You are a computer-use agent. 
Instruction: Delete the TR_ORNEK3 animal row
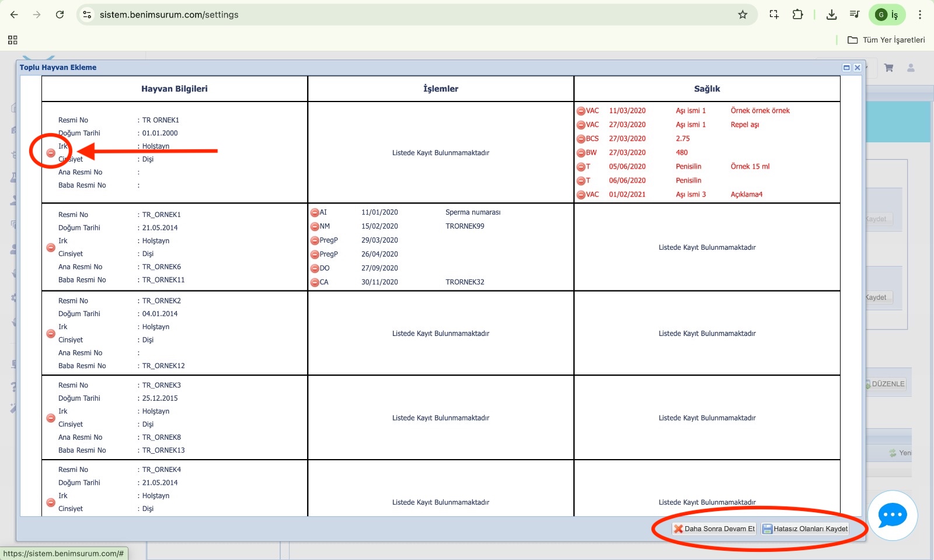click(x=51, y=418)
